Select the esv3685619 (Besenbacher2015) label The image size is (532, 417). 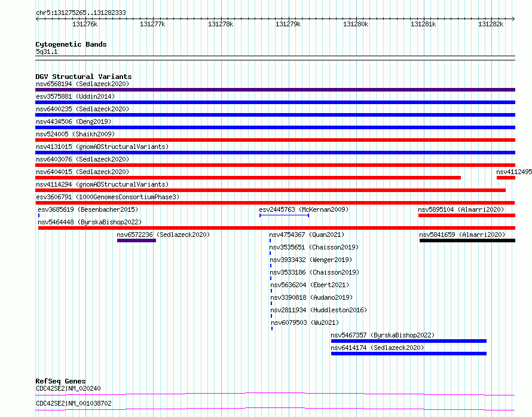tap(88, 209)
